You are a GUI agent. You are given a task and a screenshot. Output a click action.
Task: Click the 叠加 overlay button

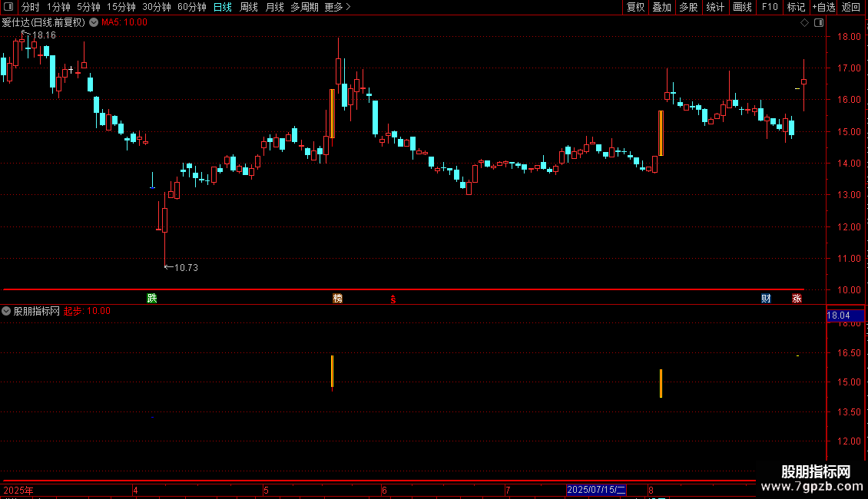coord(661,7)
